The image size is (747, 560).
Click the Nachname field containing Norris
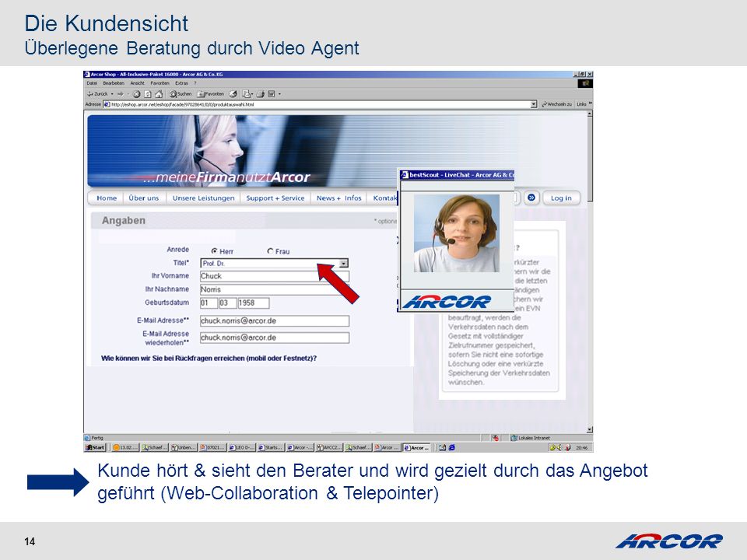tap(275, 289)
